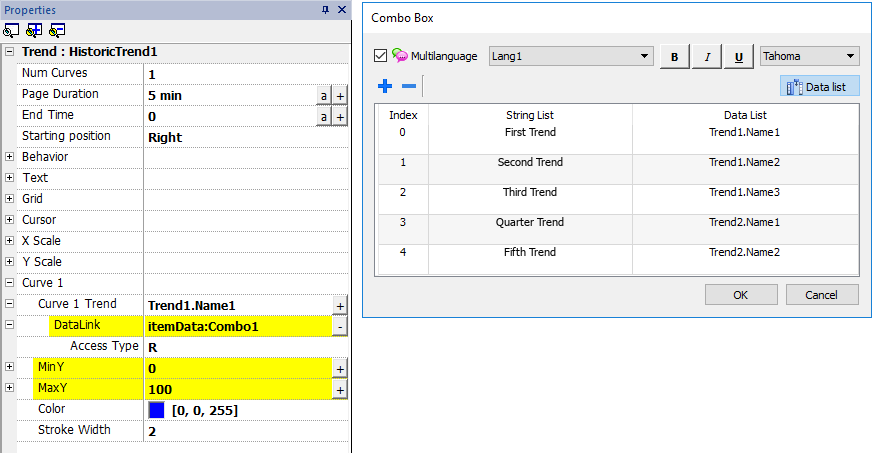Toggle underline text formatting
Screen dimensions: 876x453
(x=738, y=57)
